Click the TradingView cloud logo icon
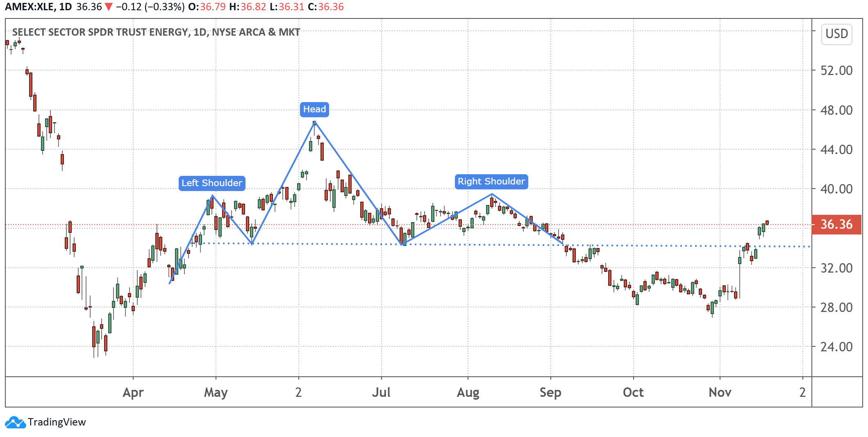 [15, 422]
